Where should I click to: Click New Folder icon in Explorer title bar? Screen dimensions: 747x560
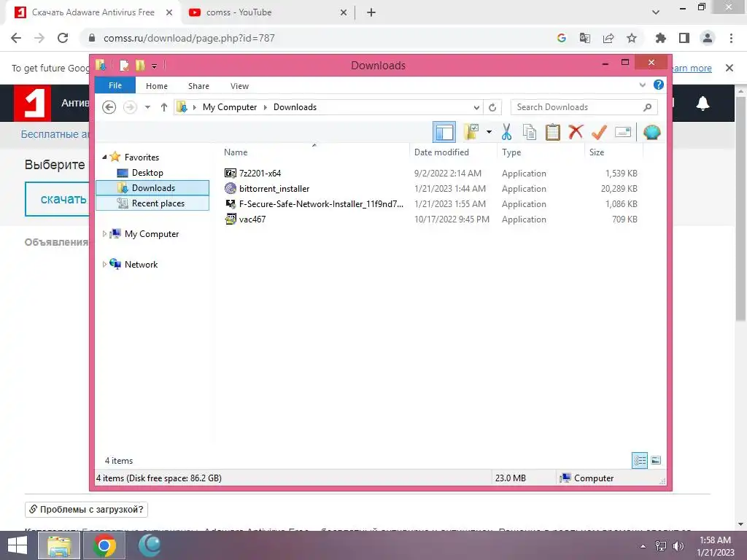point(140,65)
